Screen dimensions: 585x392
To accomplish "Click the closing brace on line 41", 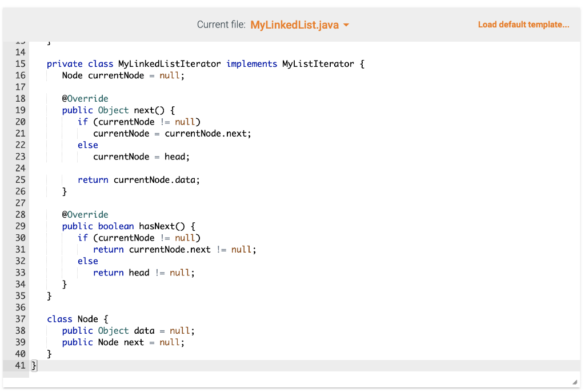I will 34,366.
